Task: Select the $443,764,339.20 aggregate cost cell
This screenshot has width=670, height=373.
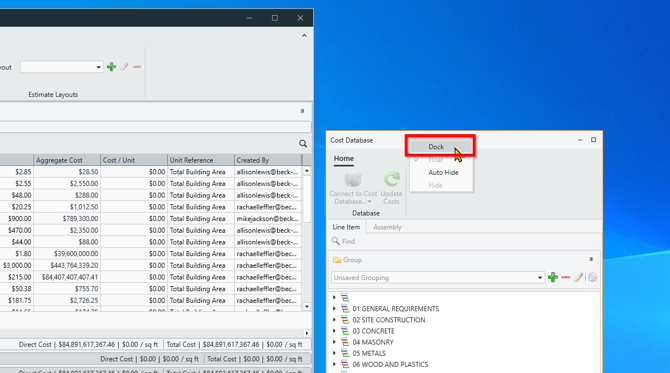Action: click(67, 265)
